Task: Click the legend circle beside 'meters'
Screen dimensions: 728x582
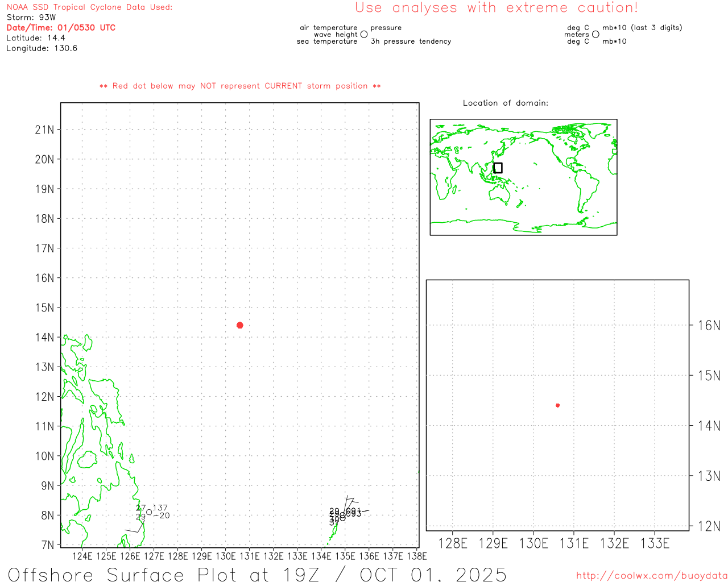Action: 595,35
